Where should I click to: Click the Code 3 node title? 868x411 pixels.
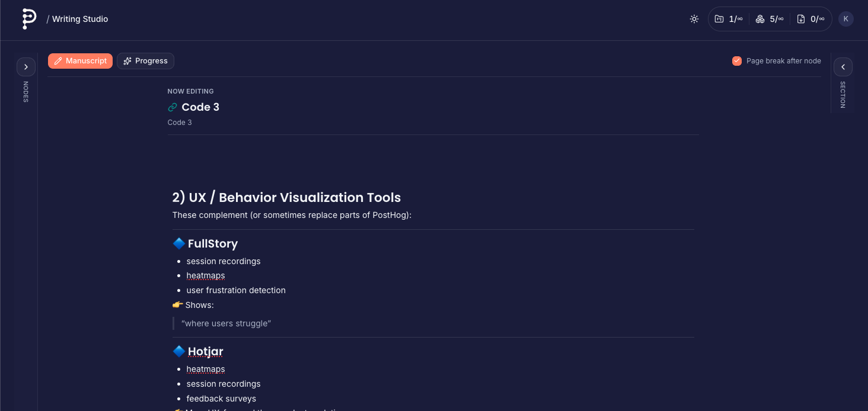pyautogui.click(x=200, y=107)
